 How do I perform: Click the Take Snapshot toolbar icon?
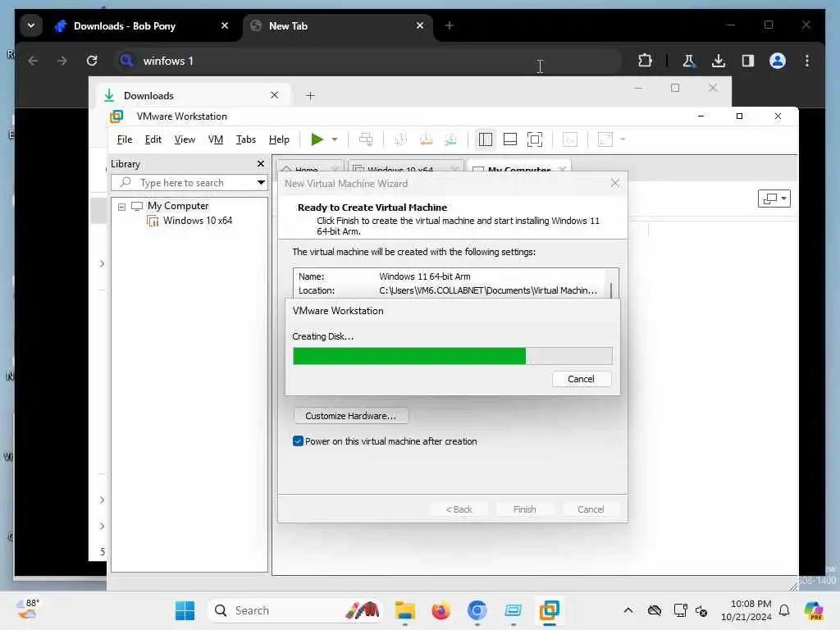coord(400,139)
